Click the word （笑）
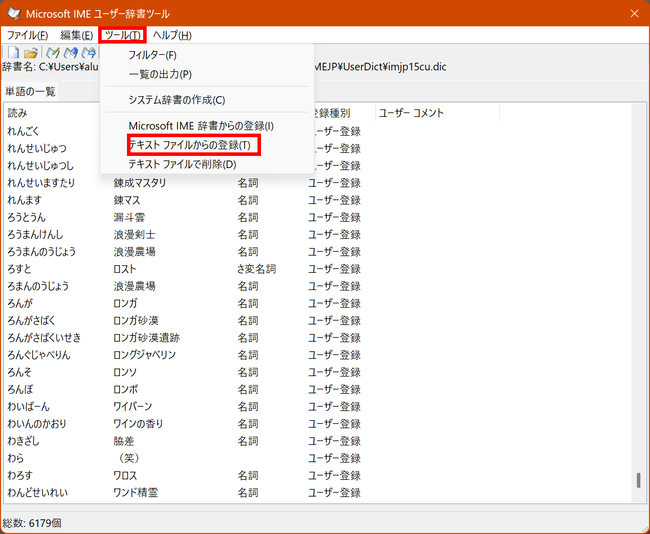The image size is (650, 534). pos(129,458)
